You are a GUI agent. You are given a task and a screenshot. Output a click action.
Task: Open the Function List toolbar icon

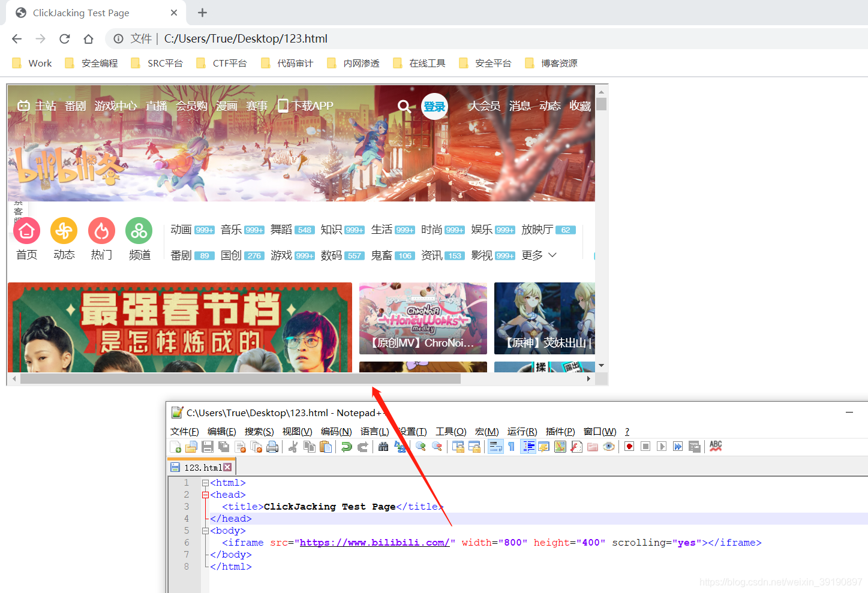coord(576,447)
